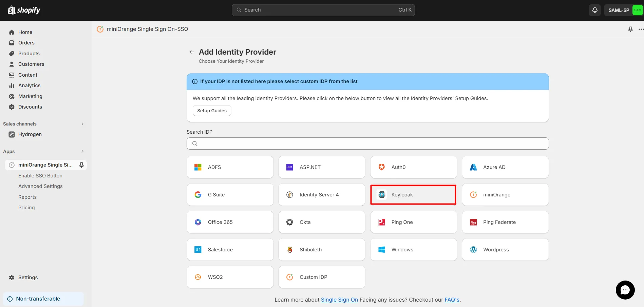Click the Auth0 shield logo
The height and width of the screenshot is (307, 644).
[382, 167]
